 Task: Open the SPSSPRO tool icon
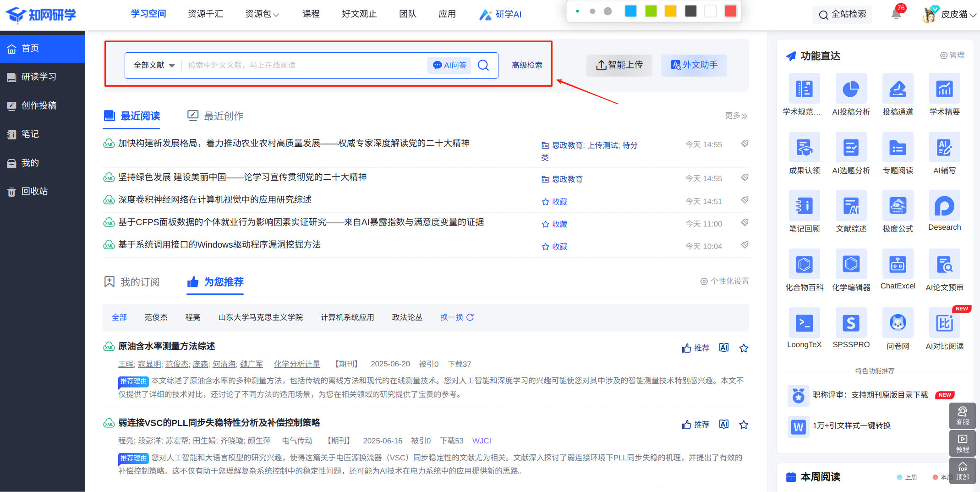(851, 323)
